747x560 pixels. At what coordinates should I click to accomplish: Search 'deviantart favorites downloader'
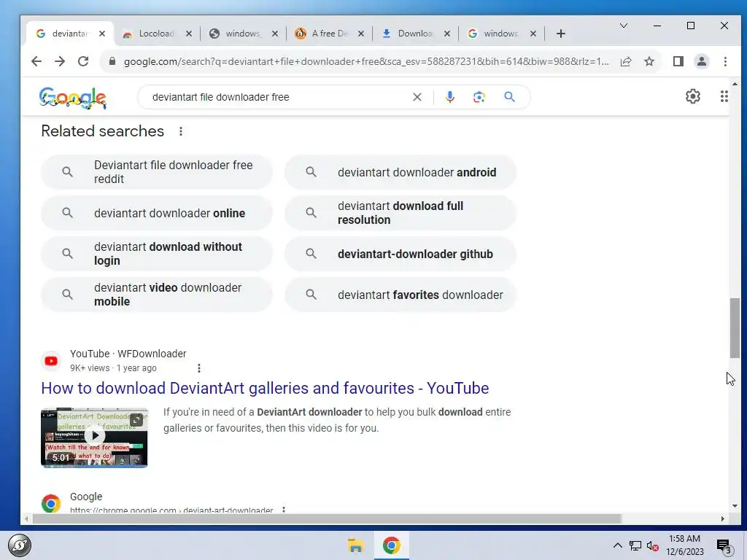[400, 295]
